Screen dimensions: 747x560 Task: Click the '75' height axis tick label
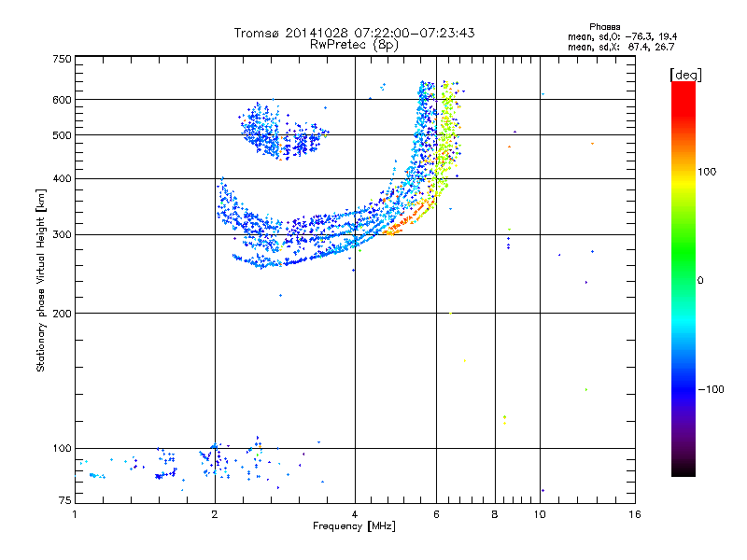click(x=65, y=500)
